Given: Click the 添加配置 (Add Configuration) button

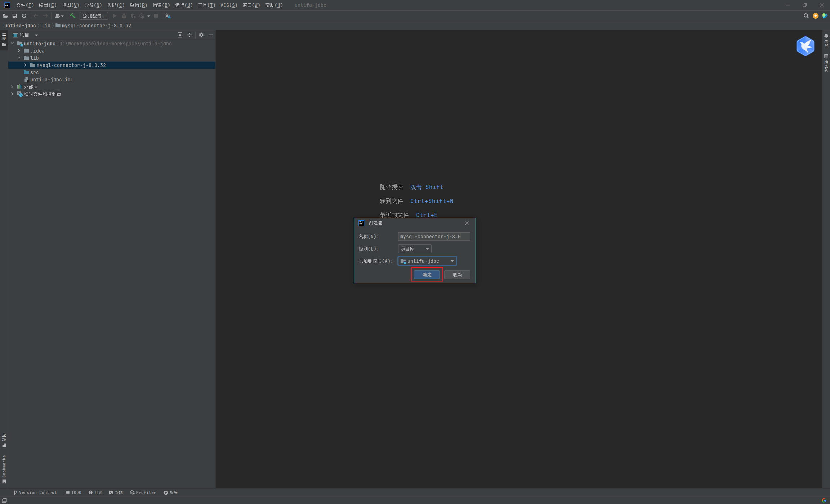Looking at the screenshot, I should click(x=94, y=16).
